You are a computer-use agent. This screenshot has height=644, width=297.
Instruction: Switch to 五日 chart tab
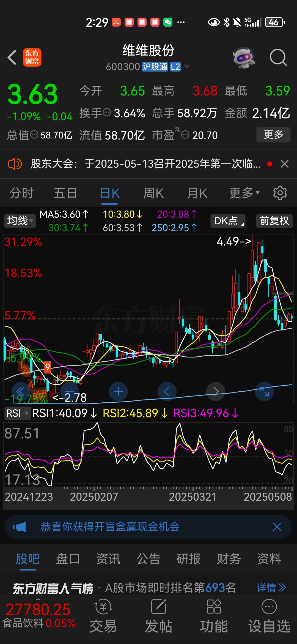pyautogui.click(x=65, y=193)
